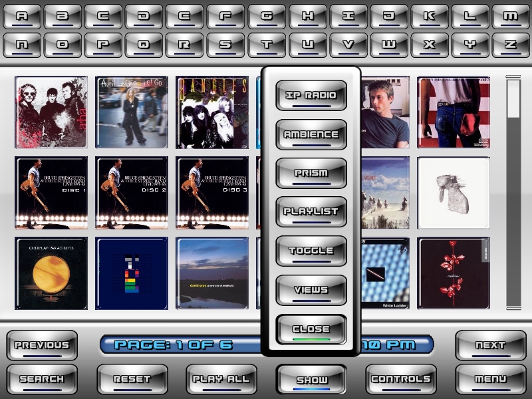Click the letter K button
This screenshot has width=532, height=399.
point(430,16)
